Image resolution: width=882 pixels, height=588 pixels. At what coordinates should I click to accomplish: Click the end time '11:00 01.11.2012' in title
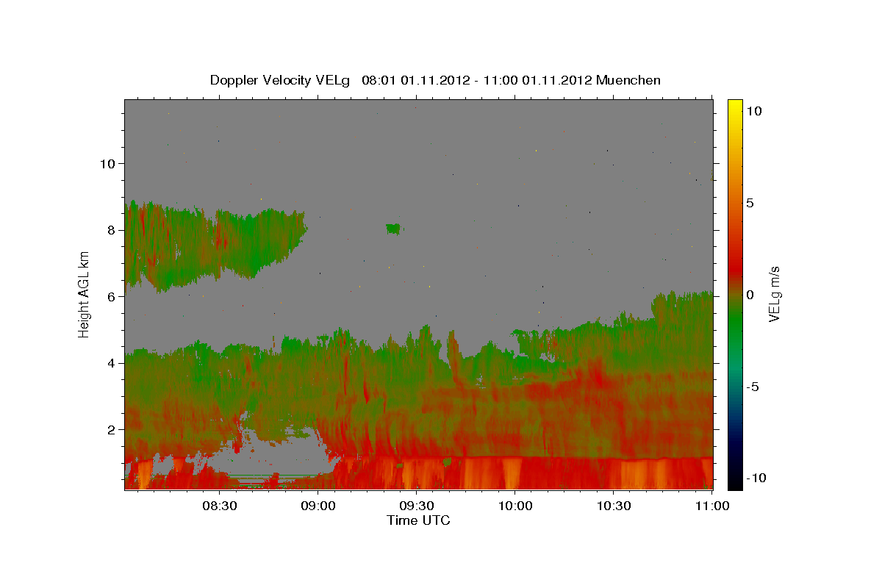tap(539, 80)
